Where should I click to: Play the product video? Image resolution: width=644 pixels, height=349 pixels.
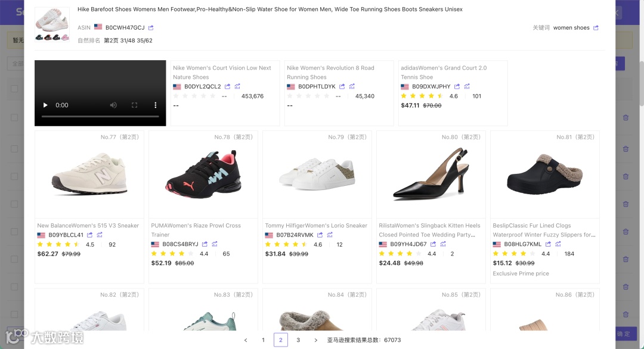click(45, 105)
